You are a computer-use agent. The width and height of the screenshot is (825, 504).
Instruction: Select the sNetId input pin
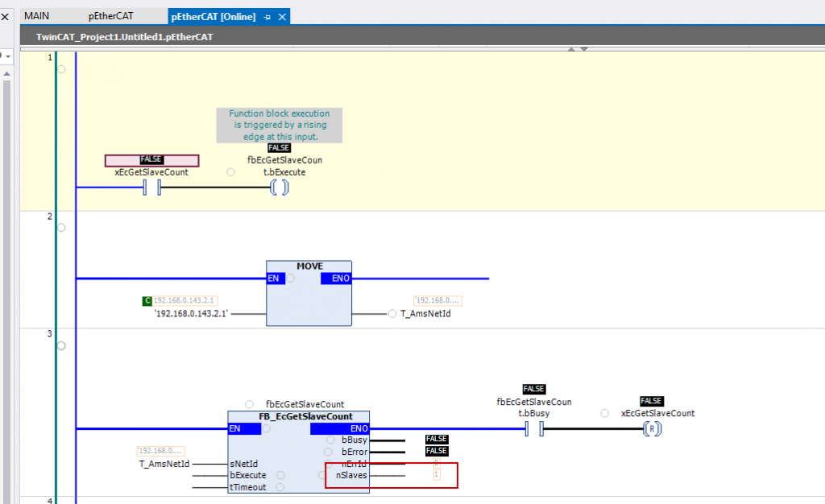pyautogui.click(x=244, y=464)
